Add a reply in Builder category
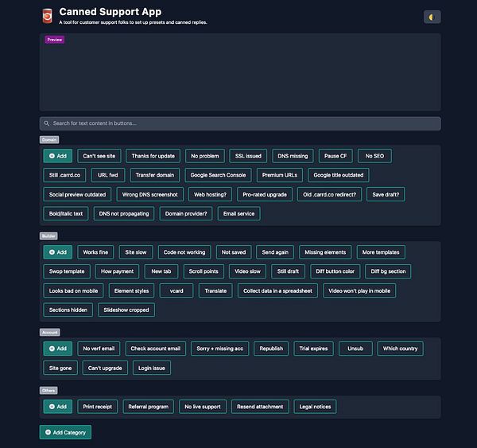The width and height of the screenshot is (477, 448). [x=58, y=252]
